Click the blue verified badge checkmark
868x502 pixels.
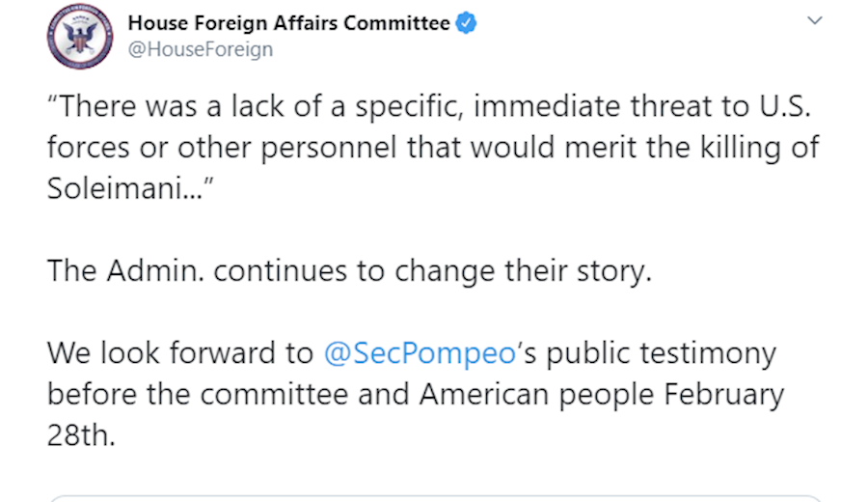(x=466, y=23)
